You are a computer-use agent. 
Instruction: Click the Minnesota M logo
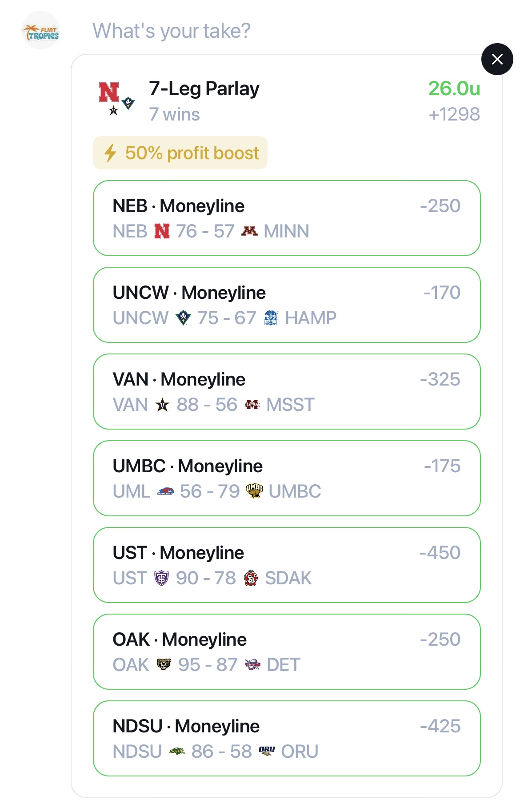[249, 231]
